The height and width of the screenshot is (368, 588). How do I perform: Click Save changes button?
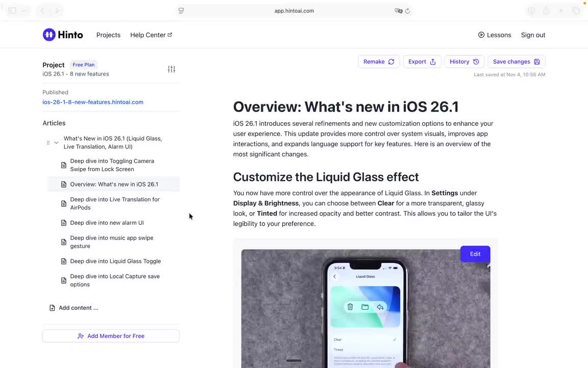pos(516,62)
